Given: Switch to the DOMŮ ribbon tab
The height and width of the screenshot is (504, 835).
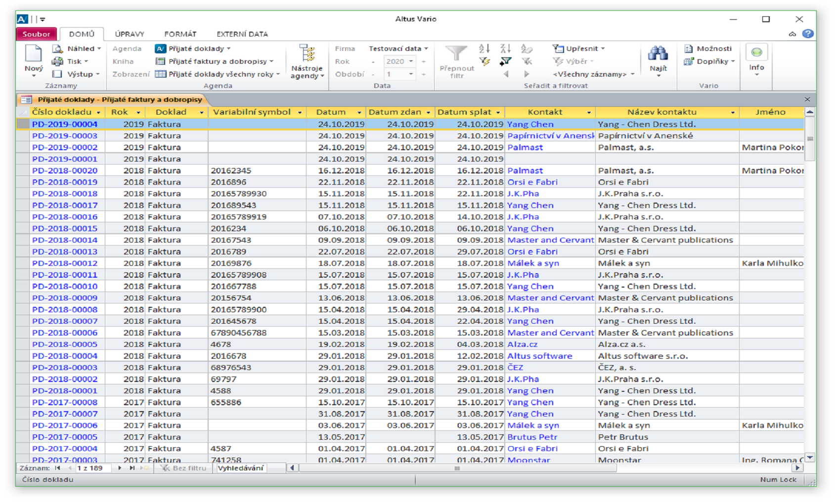Looking at the screenshot, I should pyautogui.click(x=82, y=34).
